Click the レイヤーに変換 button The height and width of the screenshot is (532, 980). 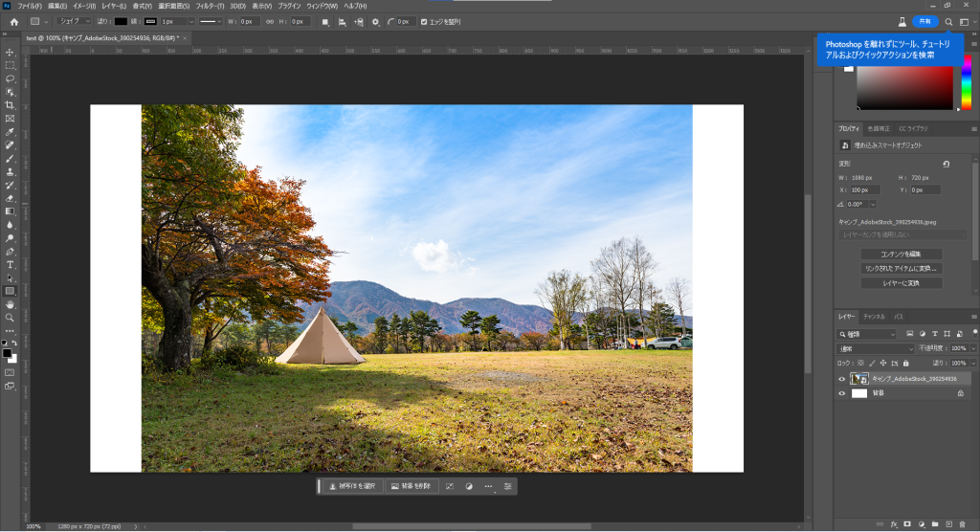(x=901, y=283)
